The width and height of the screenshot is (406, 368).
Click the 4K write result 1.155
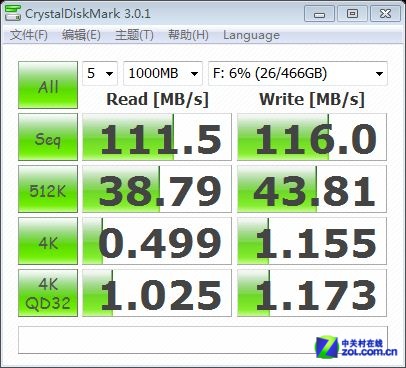coord(312,241)
